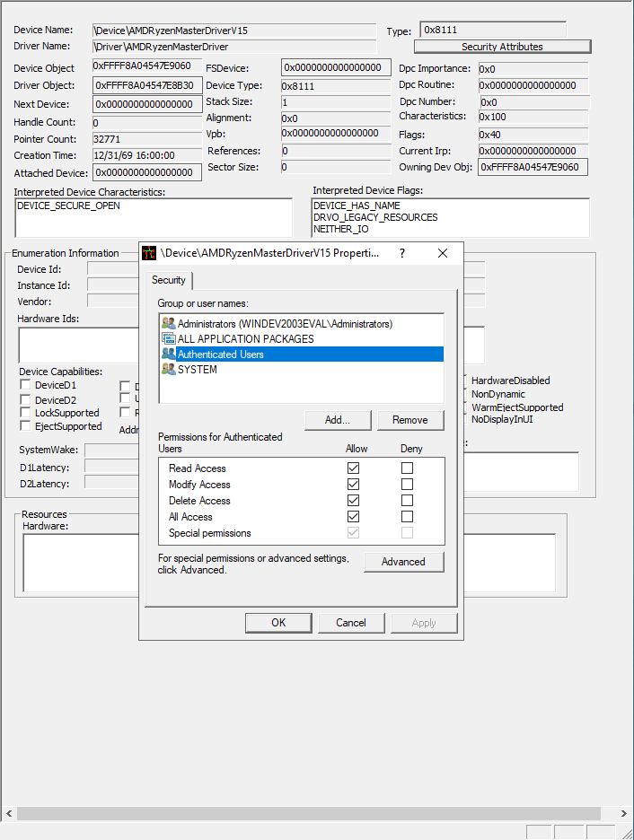Click Add to add a user

(x=337, y=420)
